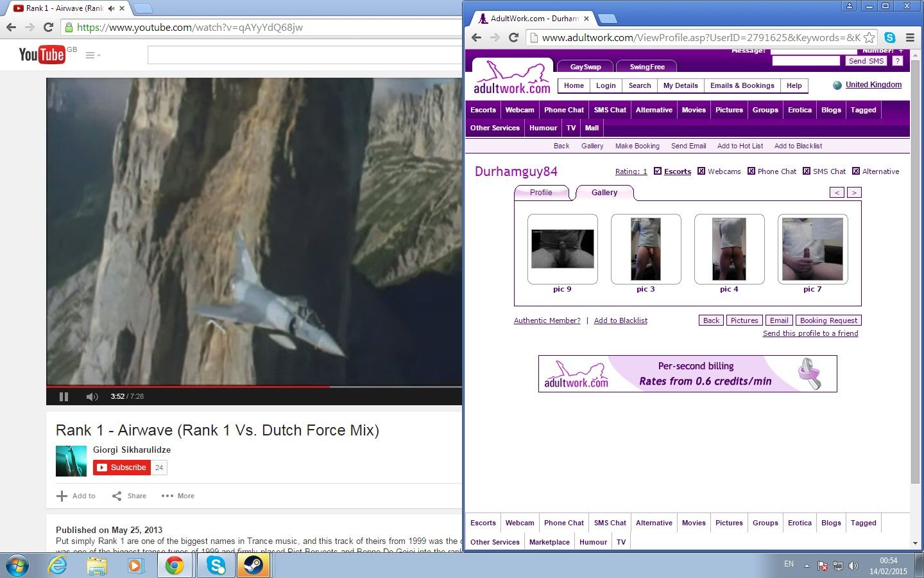Click Send this profile to a friend
Viewport: 924px width, 578px height.
pos(810,333)
